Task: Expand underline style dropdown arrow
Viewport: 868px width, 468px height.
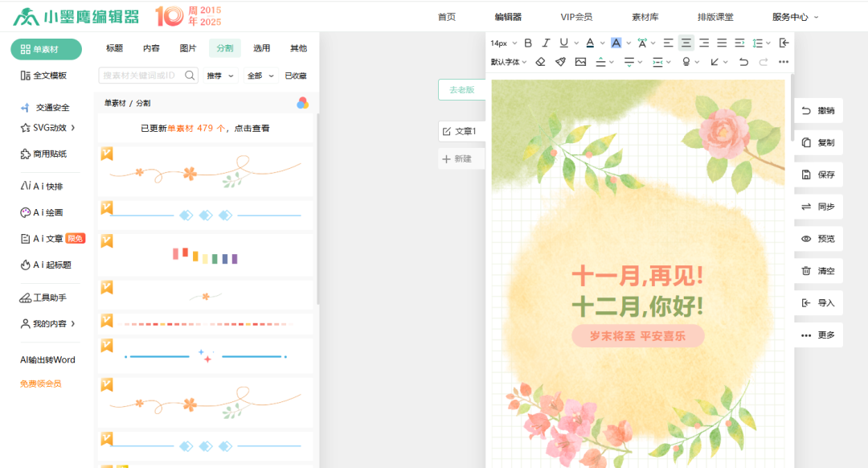Action: pos(576,43)
